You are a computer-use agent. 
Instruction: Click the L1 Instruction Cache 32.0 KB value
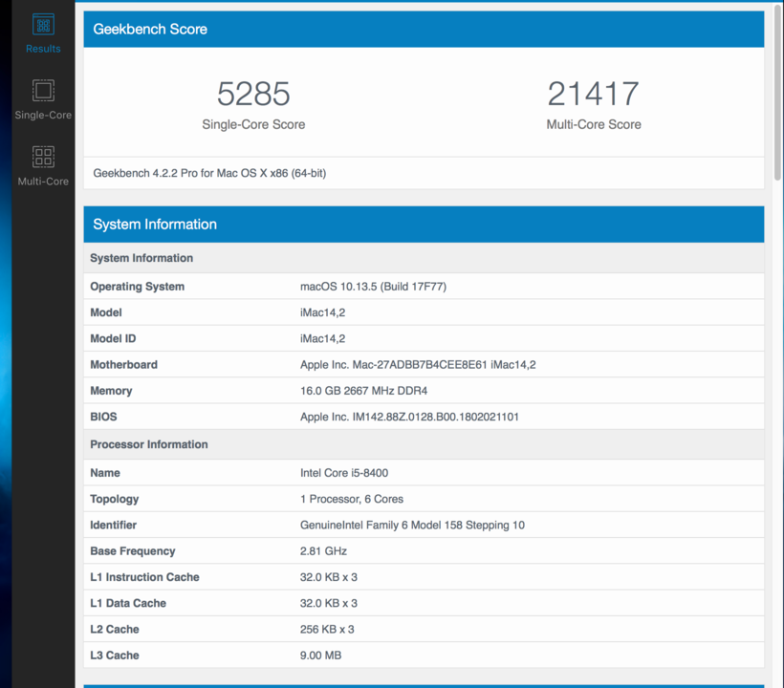pyautogui.click(x=329, y=577)
